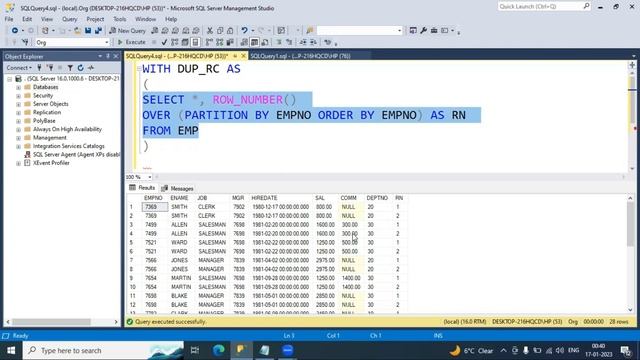The width and height of the screenshot is (640, 360).
Task: Click the Undo arrow icon
Action: click(244, 31)
